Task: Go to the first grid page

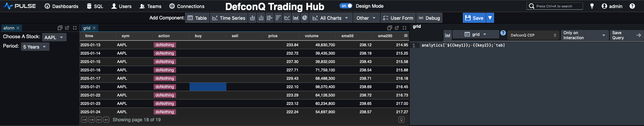Action: tap(84, 120)
